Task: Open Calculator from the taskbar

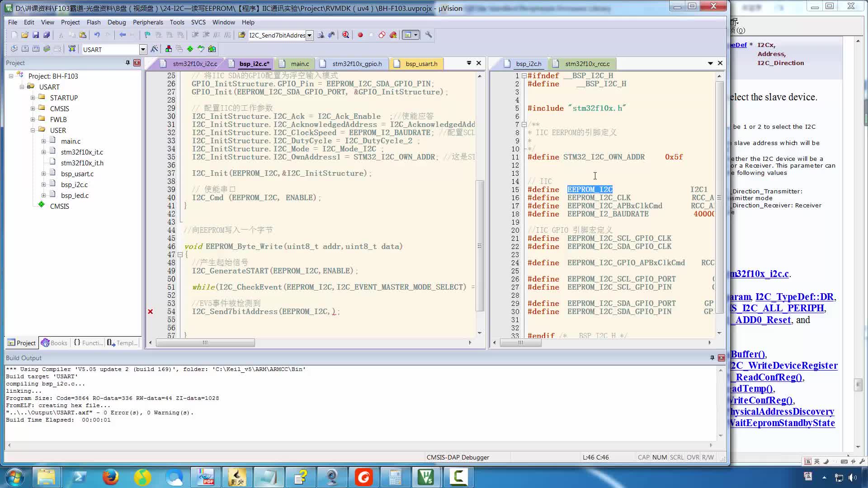Action: click(395, 477)
